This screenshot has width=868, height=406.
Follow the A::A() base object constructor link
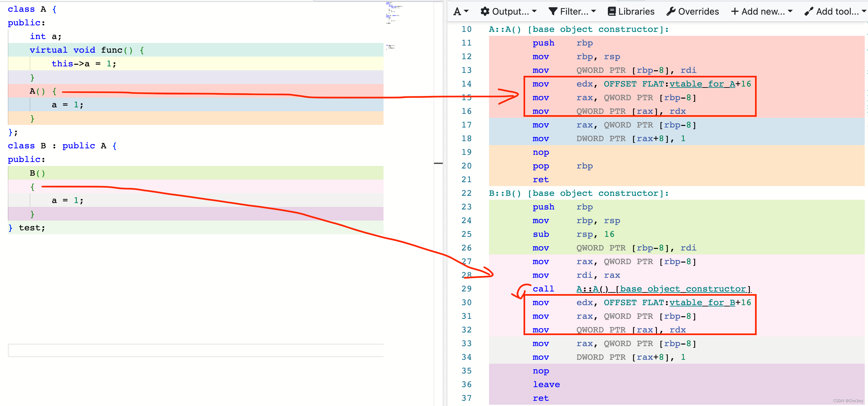tap(664, 289)
